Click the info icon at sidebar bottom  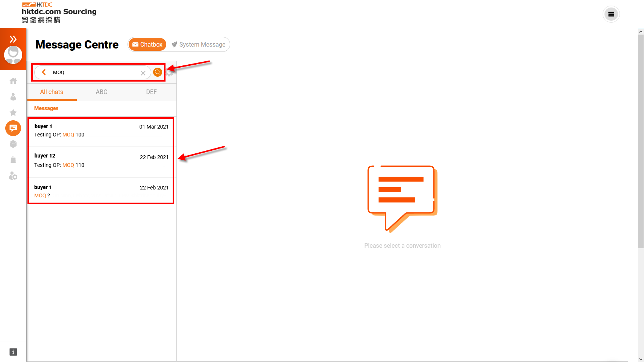click(13, 352)
